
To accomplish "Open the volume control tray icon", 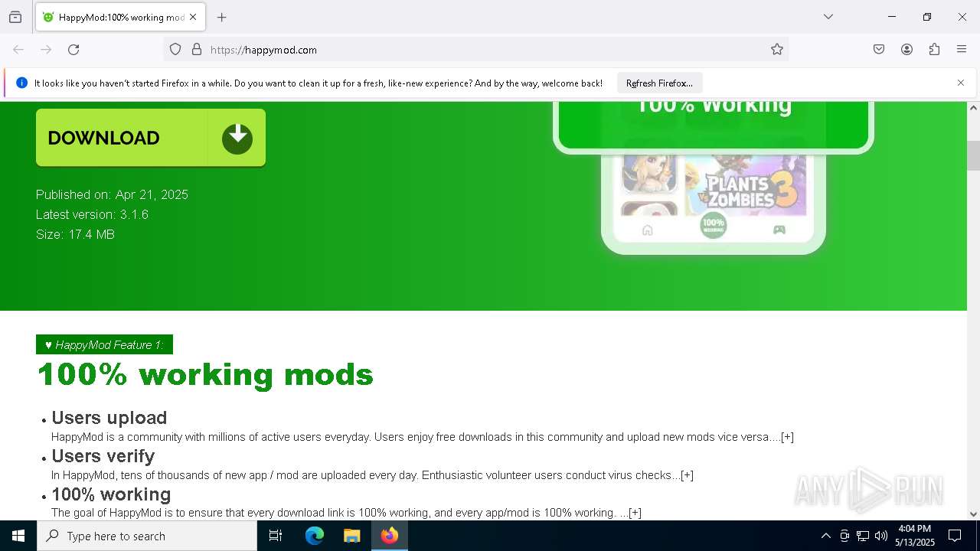I will click(881, 536).
